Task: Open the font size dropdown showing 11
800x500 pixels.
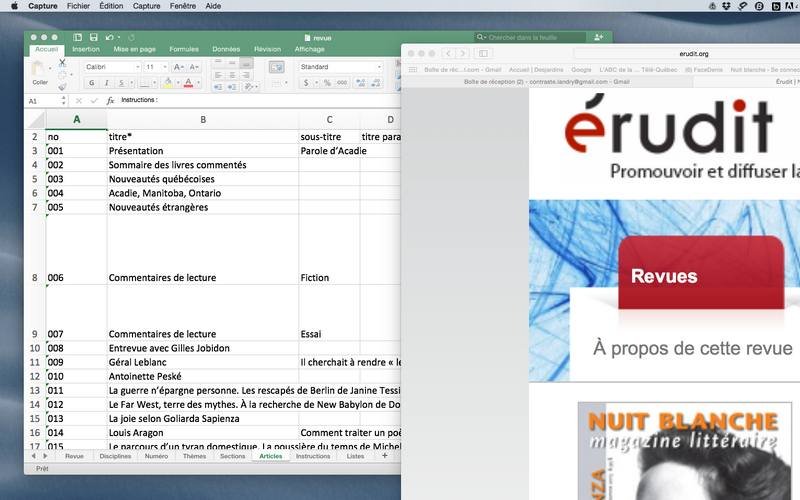Action: tap(156, 67)
